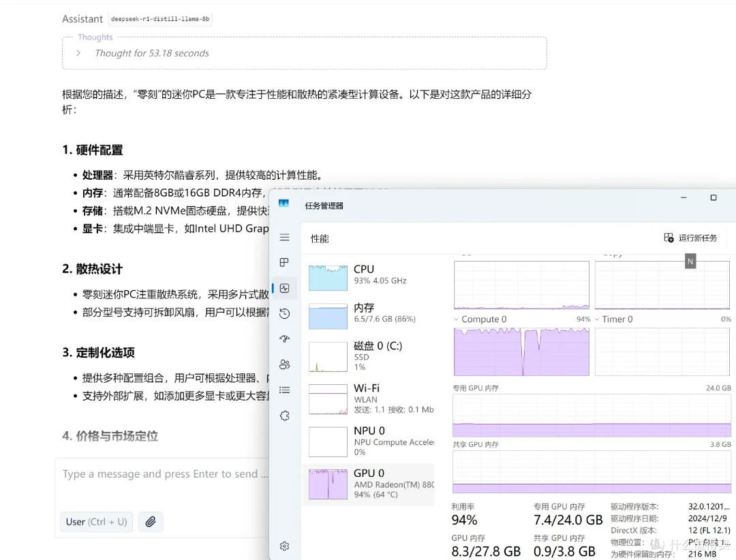Screen dimensions: 736x560
Task: Click the 1. 硬件配置 heading
Action: pos(93,150)
